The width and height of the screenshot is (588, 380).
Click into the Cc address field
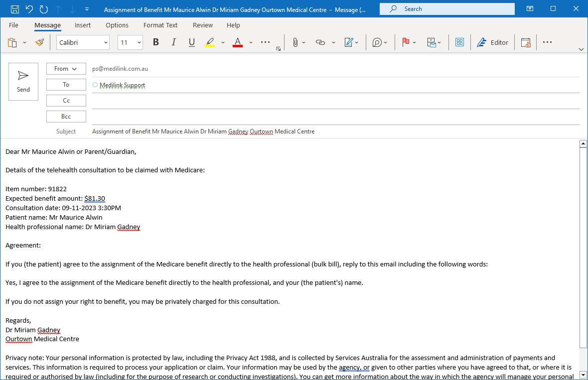[x=336, y=101]
